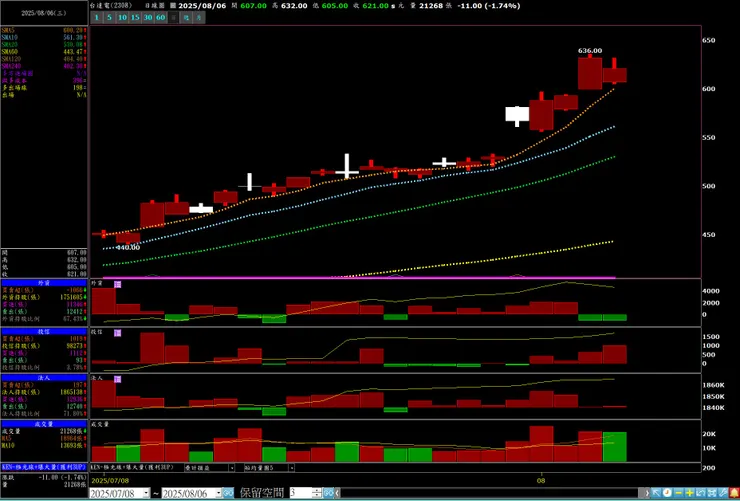Click GO button next to 保留空間 field
This screenshot has width=740, height=501.
tap(328, 493)
